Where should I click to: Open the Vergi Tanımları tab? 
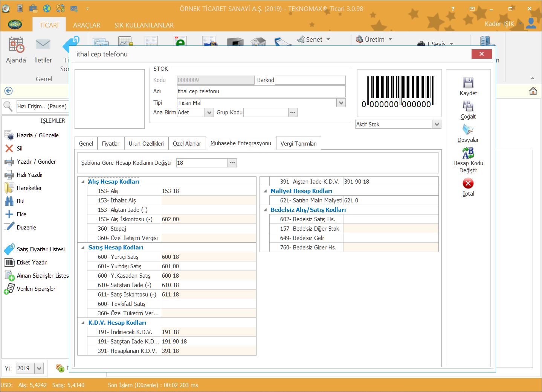pos(298,144)
